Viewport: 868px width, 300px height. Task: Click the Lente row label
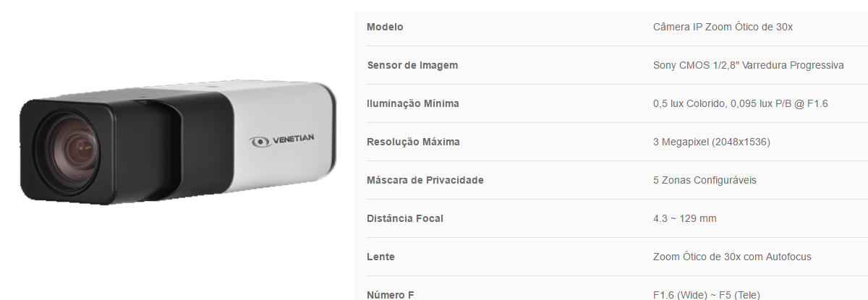click(380, 257)
